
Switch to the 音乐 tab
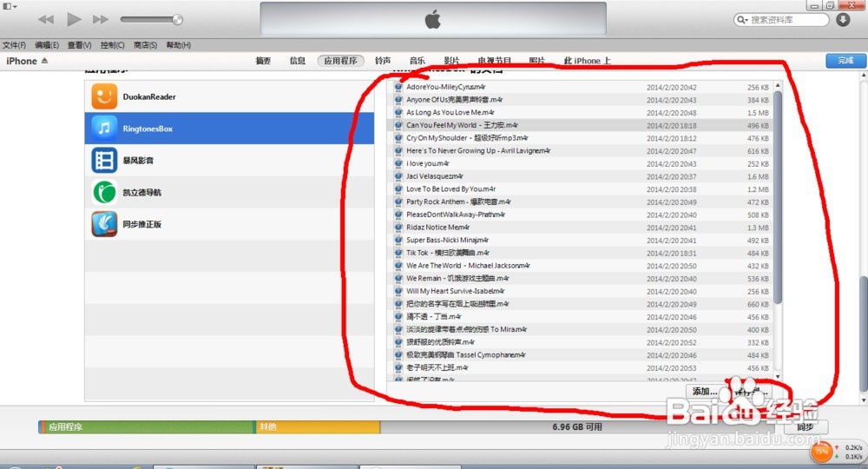[417, 60]
